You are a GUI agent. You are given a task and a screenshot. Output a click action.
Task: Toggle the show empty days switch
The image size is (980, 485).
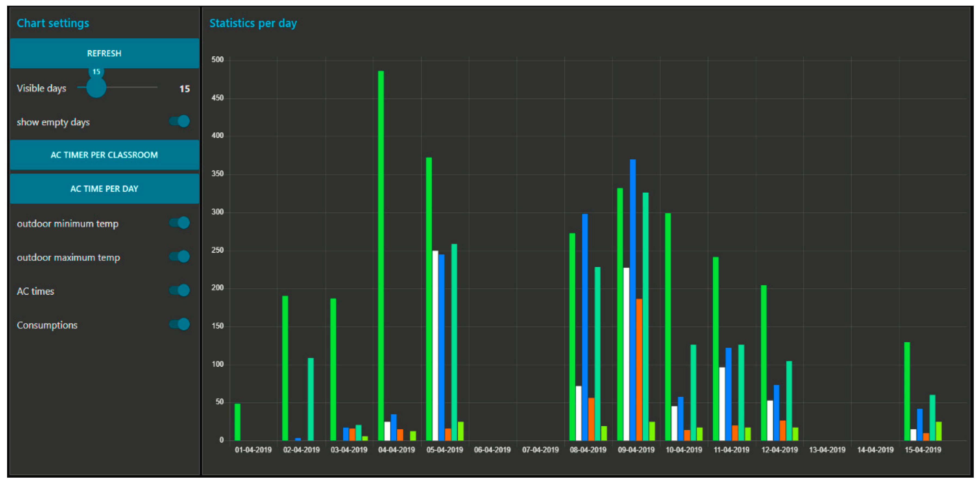pos(180,122)
